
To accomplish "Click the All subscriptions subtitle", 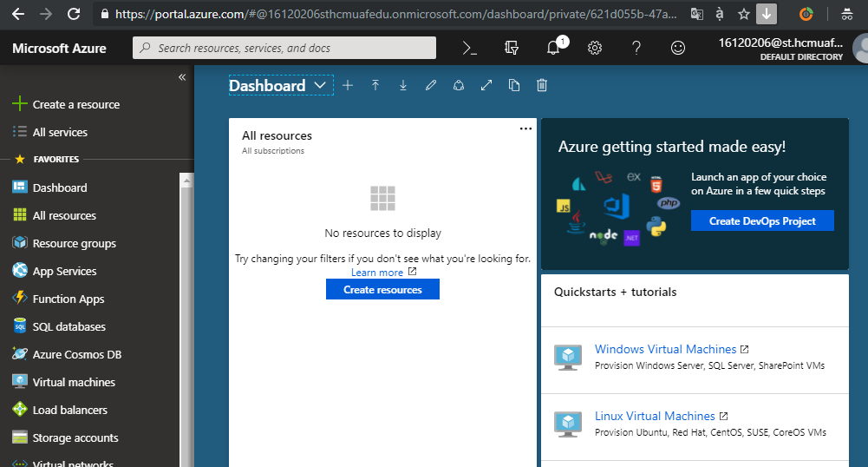I will (273, 151).
